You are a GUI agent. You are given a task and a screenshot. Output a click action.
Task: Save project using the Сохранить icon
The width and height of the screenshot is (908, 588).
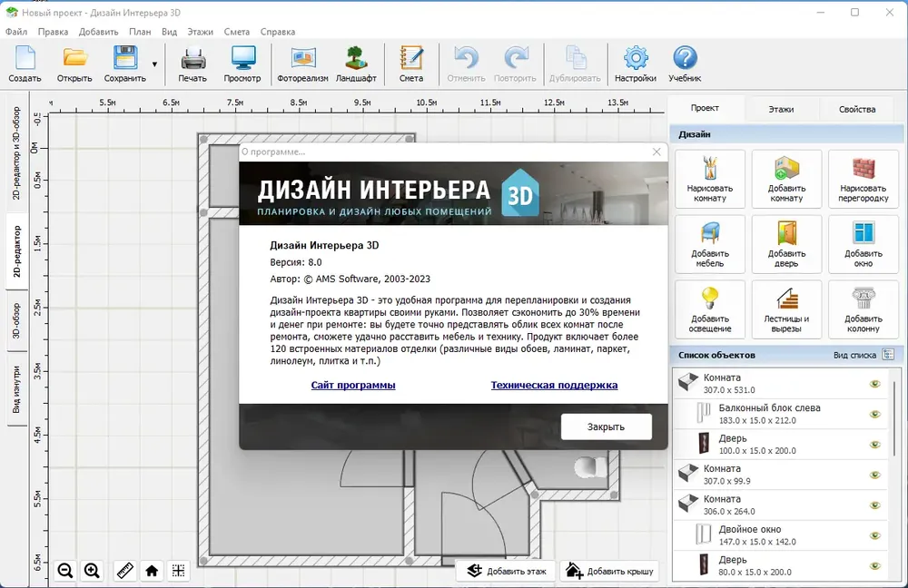point(125,64)
